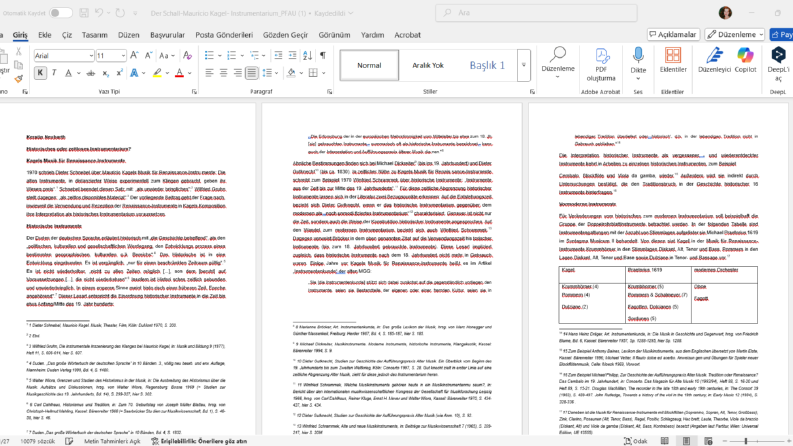Switch to the Tasarım tab

pos(95,35)
